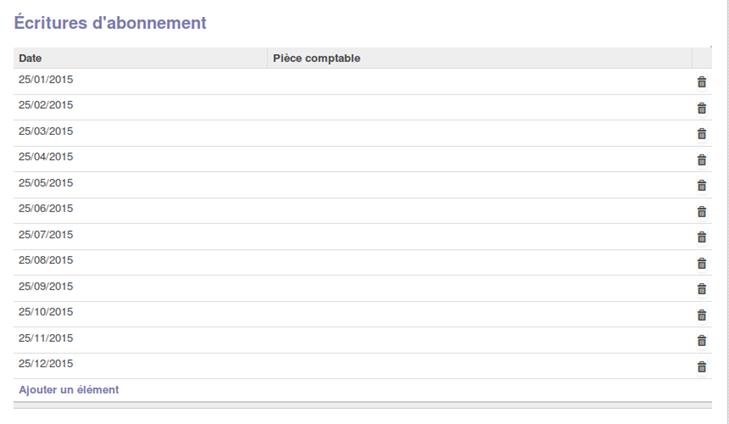Viewport: 729px width, 424px height.
Task: Remove the 25/09/2015 row with trash icon
Action: tap(702, 288)
